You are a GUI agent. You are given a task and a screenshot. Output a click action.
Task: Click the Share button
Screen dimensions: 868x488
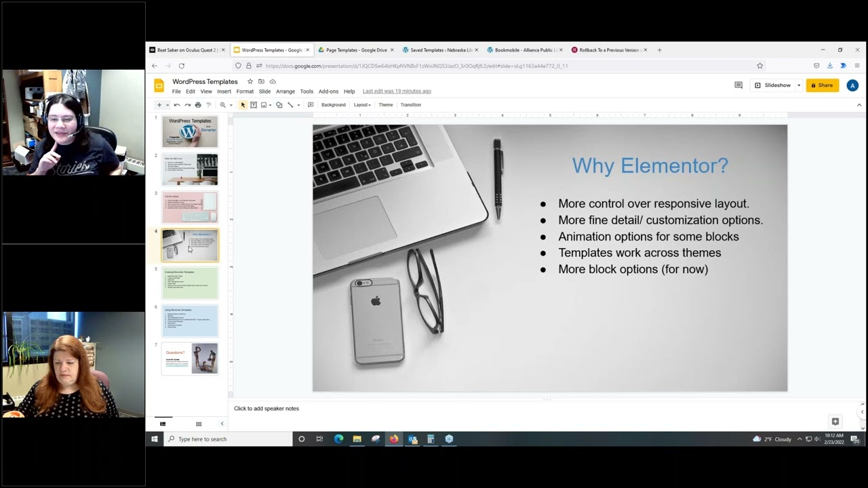pos(822,85)
